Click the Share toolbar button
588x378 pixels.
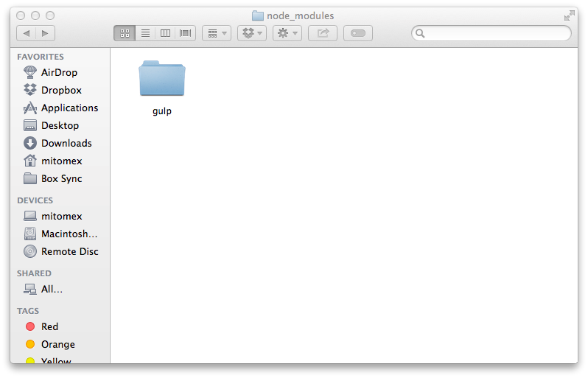click(323, 33)
